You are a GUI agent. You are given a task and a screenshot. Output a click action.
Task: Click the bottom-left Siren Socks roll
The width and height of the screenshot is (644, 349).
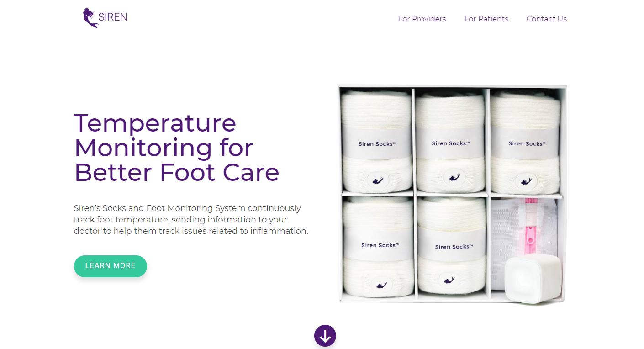(378, 246)
